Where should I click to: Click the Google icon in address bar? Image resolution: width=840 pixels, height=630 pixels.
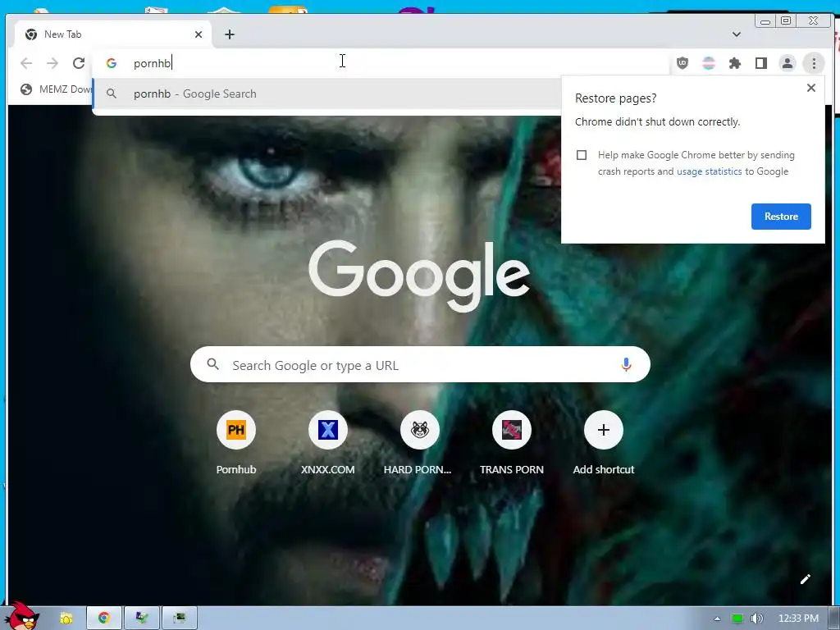click(x=112, y=63)
